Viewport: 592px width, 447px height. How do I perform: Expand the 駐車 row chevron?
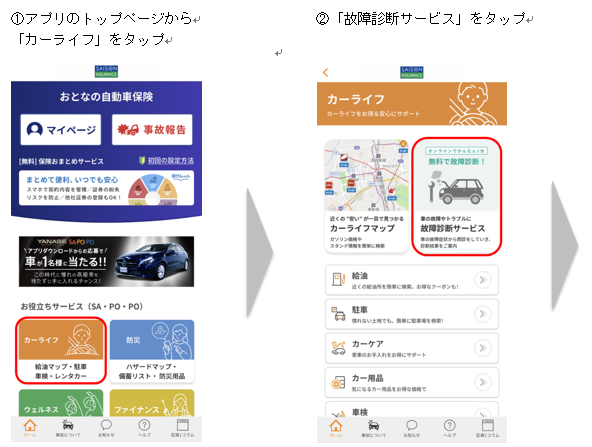point(483,314)
